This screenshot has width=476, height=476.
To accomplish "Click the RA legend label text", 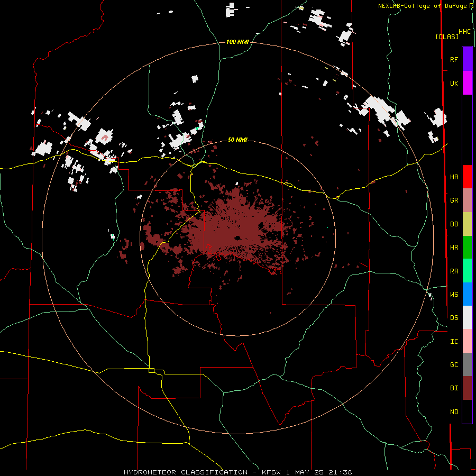I will click(454, 271).
